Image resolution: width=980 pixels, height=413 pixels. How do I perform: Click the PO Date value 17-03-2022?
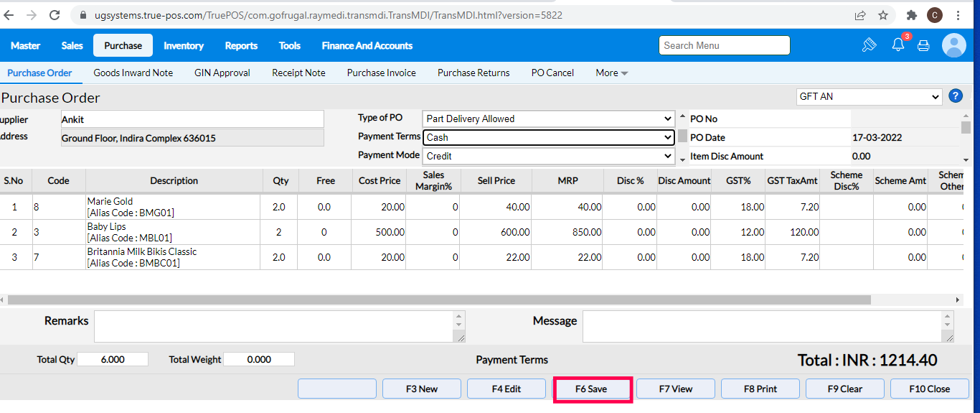pos(877,138)
